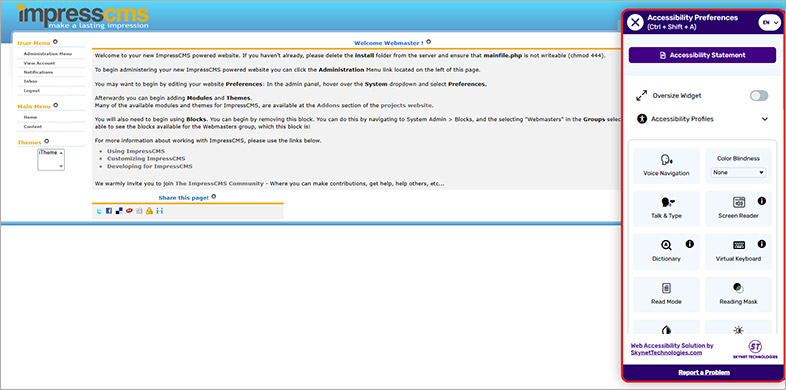Click the orange share icon
Screen dimensions: 786x390
(x=149, y=211)
